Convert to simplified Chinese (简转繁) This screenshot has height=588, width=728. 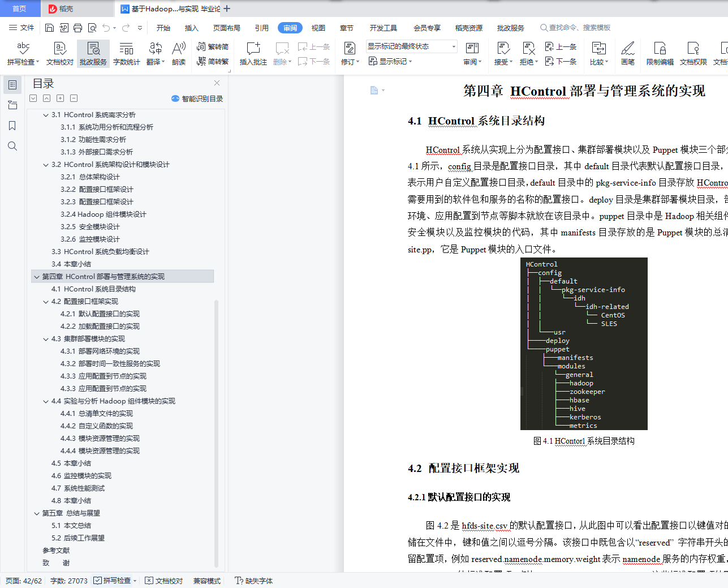213,61
